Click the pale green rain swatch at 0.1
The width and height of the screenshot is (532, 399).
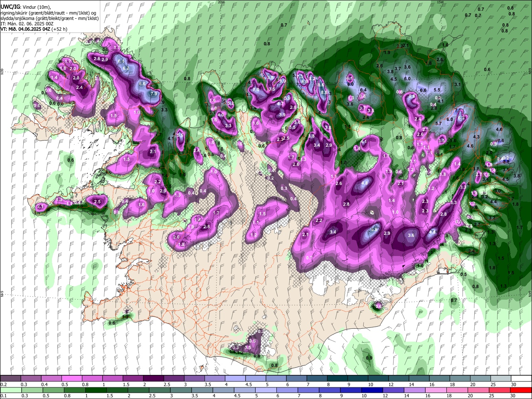coord(11,390)
